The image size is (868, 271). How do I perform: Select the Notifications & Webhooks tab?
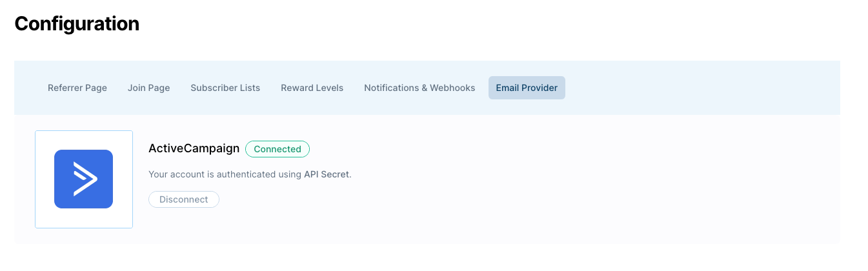[419, 88]
